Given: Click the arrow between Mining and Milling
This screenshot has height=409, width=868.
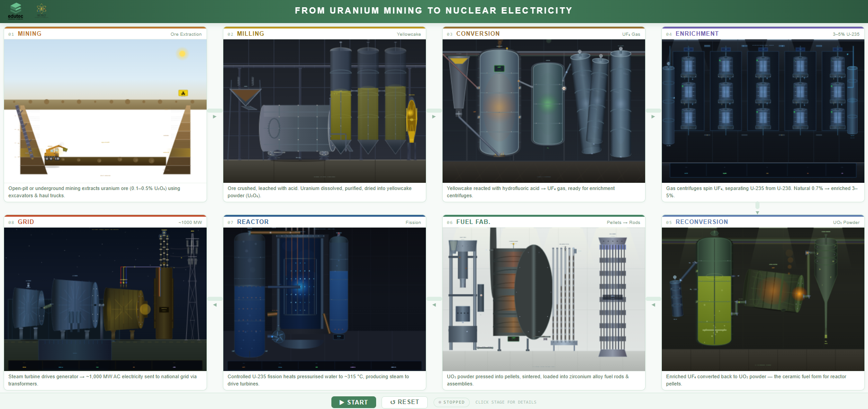Looking at the screenshot, I should click(x=215, y=117).
